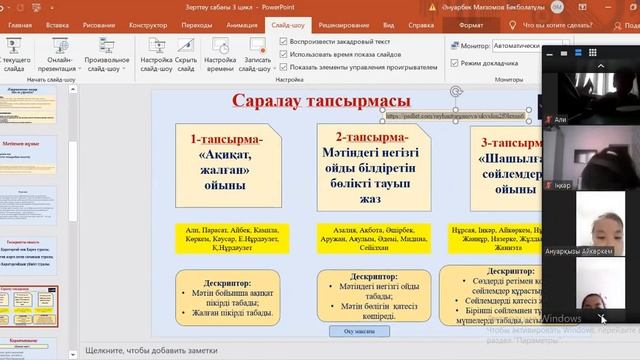Toggle Show media controls checkbox
The width and height of the screenshot is (640, 360).
click(x=284, y=67)
